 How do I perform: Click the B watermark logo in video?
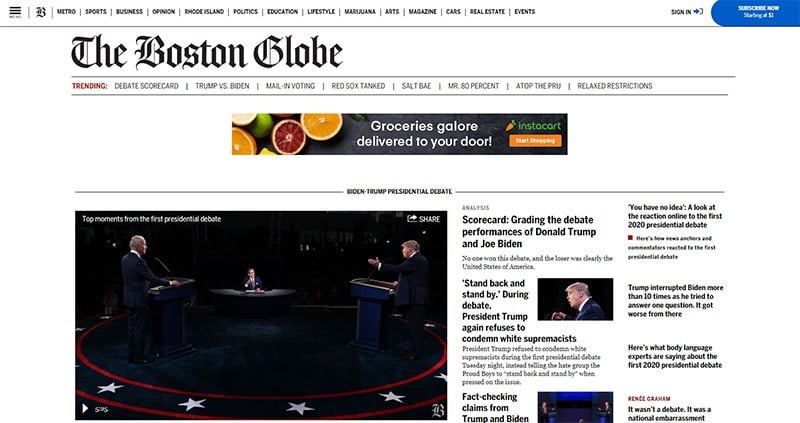click(438, 410)
